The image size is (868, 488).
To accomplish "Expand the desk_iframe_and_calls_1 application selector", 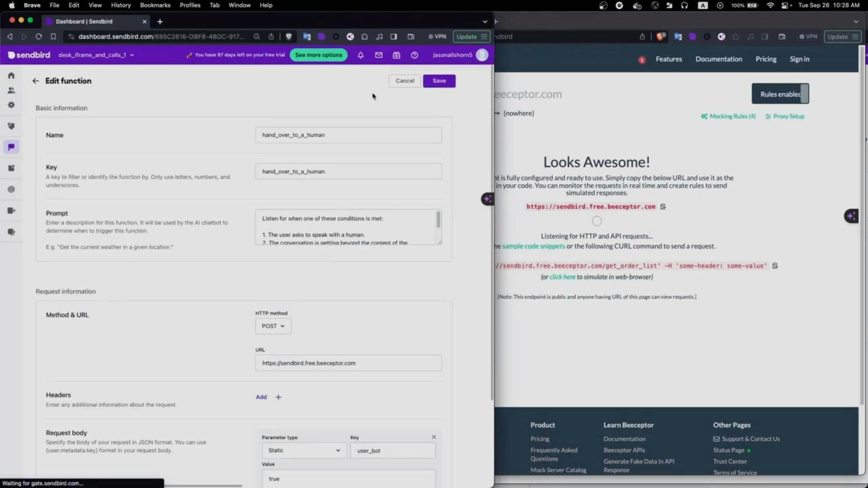I will click(96, 55).
